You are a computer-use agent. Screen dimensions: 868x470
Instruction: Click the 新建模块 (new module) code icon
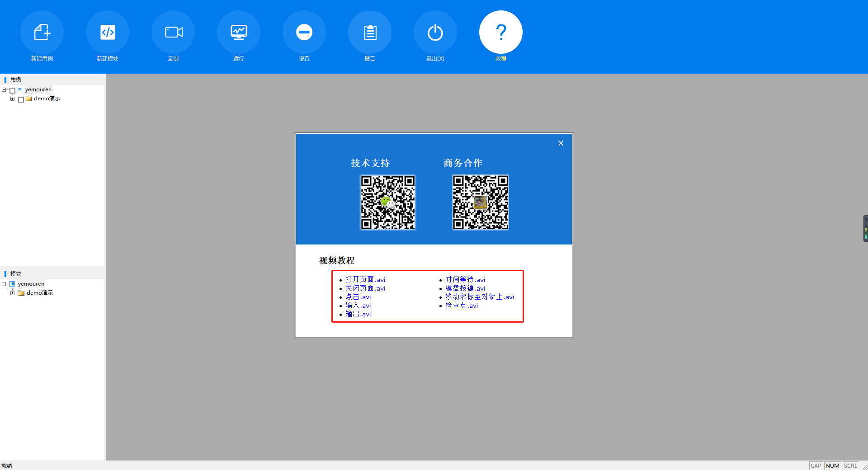tap(108, 32)
